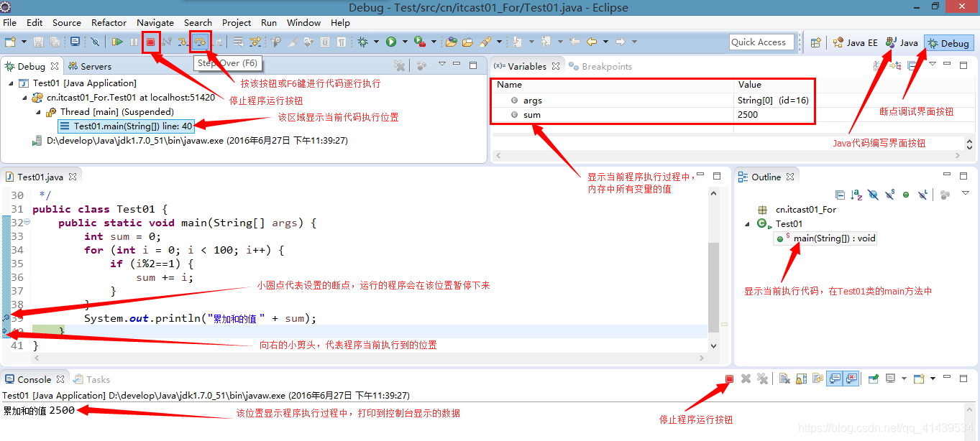Click the Step Into toolbar icon

coord(183,42)
